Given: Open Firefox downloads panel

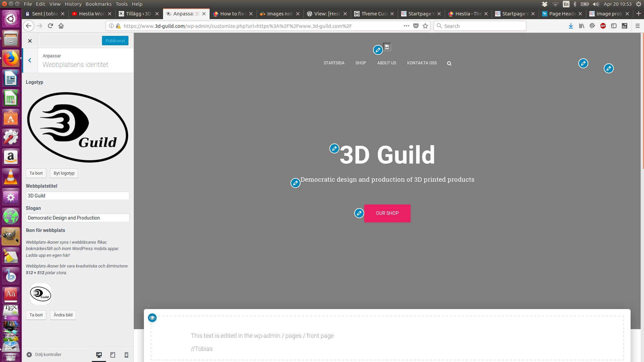Looking at the screenshot, I should tap(571, 26).
